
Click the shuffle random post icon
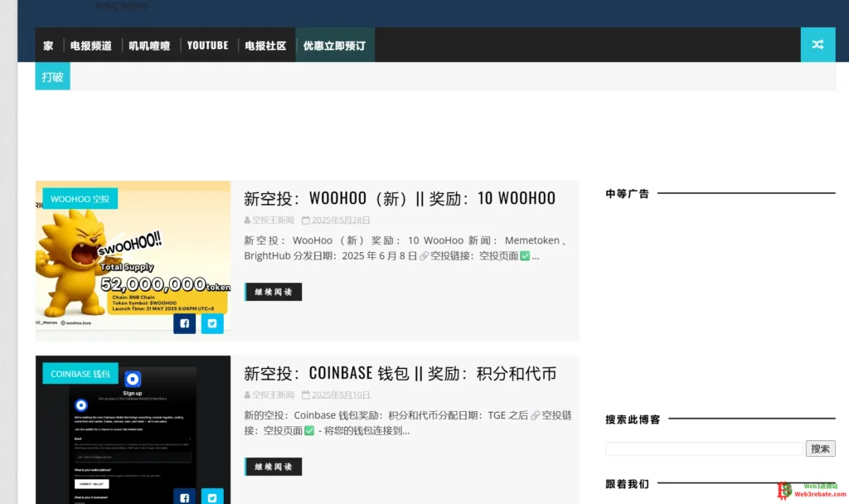click(x=817, y=45)
